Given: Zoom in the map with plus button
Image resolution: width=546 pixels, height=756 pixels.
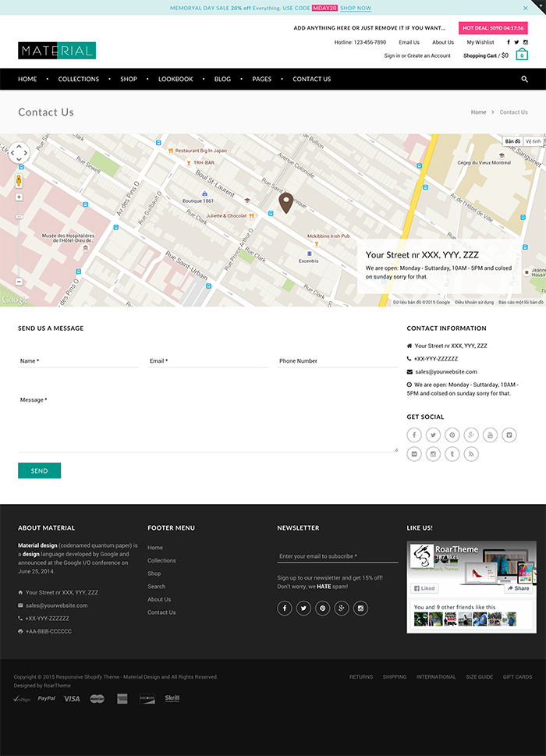Looking at the screenshot, I should pyautogui.click(x=19, y=197).
